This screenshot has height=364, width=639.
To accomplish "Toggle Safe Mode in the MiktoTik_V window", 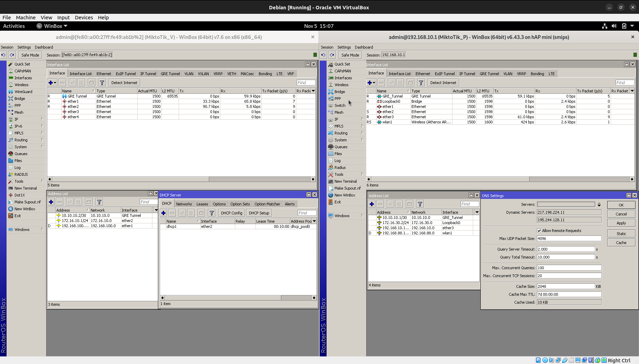I will click(x=30, y=55).
